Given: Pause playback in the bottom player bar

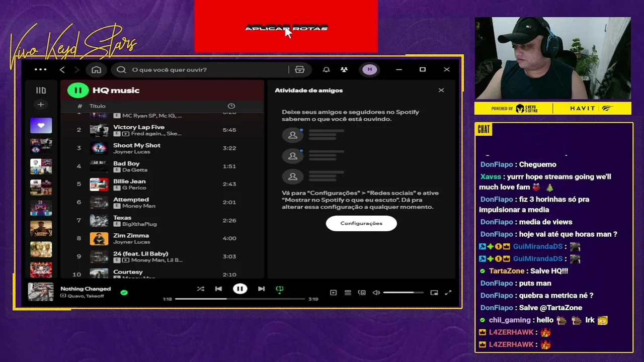Looking at the screenshot, I should 240,289.
